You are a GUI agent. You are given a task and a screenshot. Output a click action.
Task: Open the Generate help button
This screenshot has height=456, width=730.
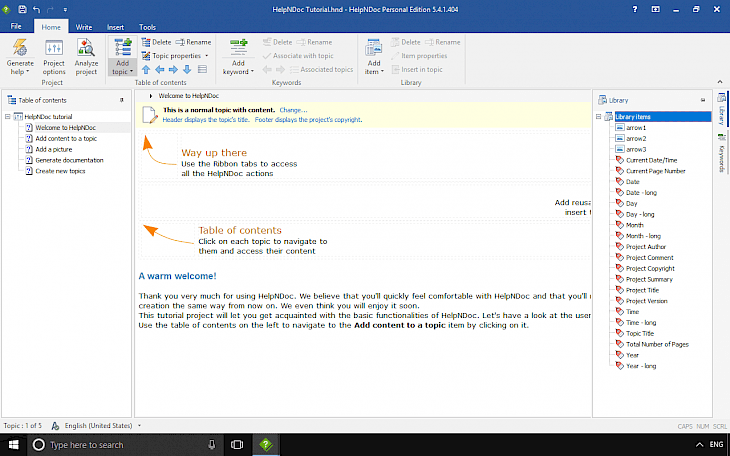click(x=20, y=56)
